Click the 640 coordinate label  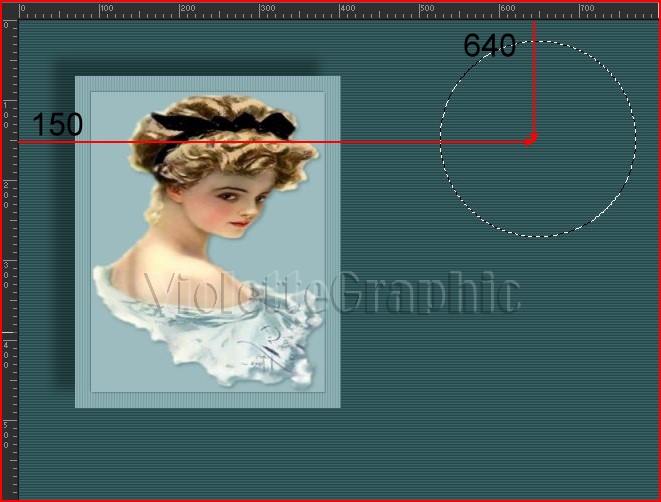[489, 46]
